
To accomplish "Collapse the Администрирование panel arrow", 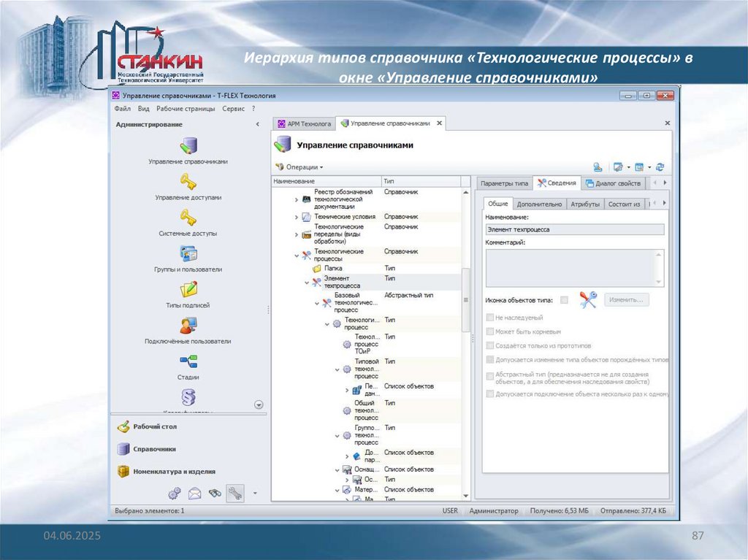I will (258, 124).
